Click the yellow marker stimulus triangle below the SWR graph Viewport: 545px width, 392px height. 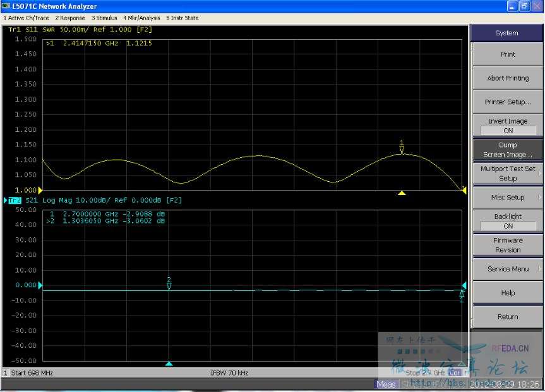[x=402, y=193]
